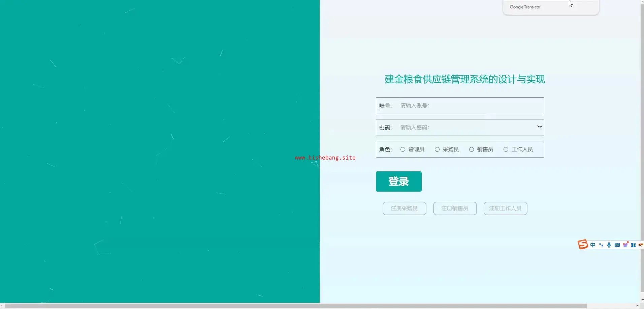Open the 注册销售员 registration button

[455, 208]
